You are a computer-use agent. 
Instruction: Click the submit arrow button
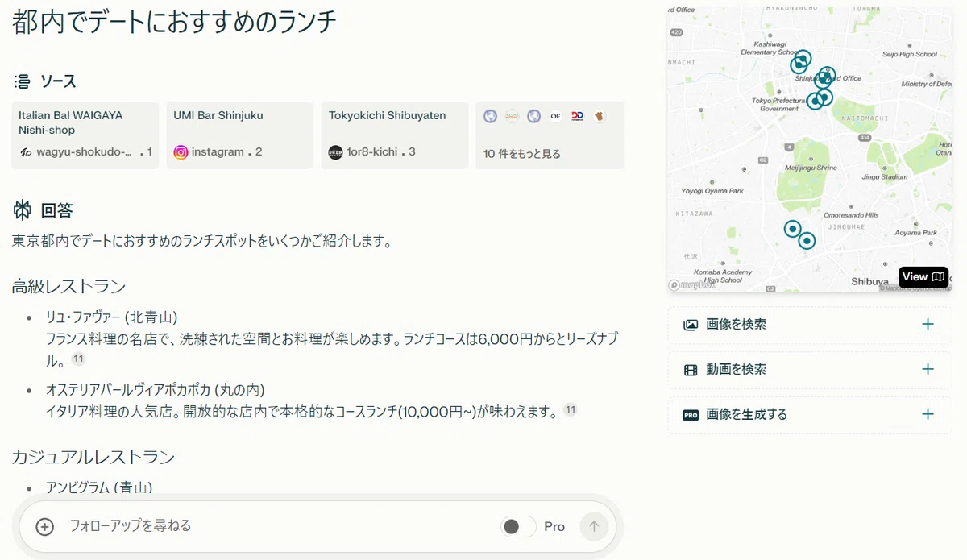[x=594, y=527]
